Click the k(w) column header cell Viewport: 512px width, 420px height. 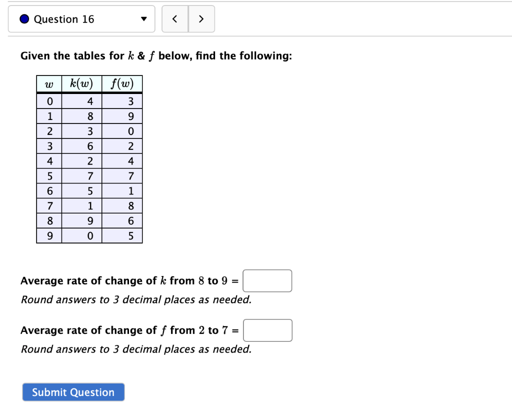[81, 83]
